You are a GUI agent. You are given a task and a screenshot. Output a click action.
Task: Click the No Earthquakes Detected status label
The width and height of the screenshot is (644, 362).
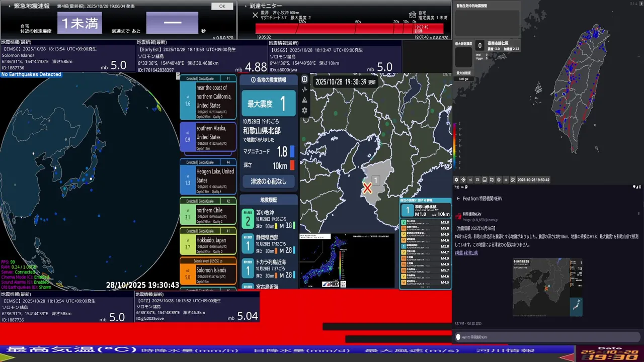(31, 74)
